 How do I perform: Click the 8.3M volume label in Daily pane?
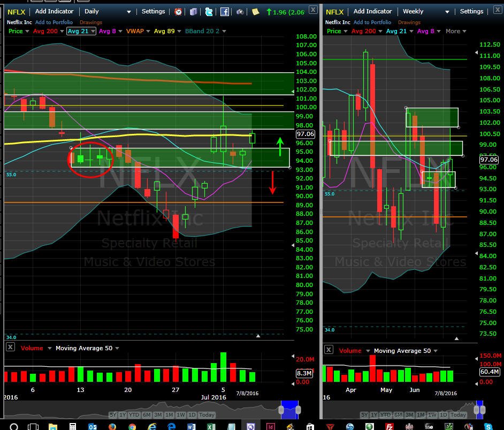(304, 373)
